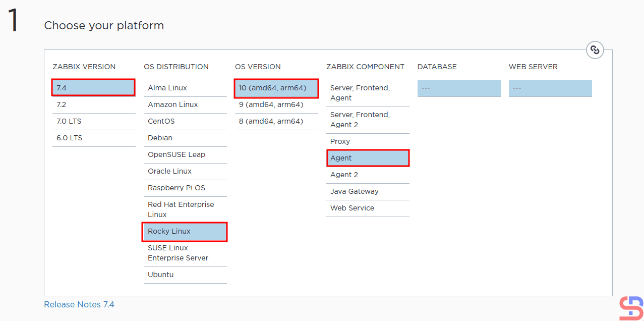Select OS version 9 (amd64, arm64)

pyautogui.click(x=276, y=104)
